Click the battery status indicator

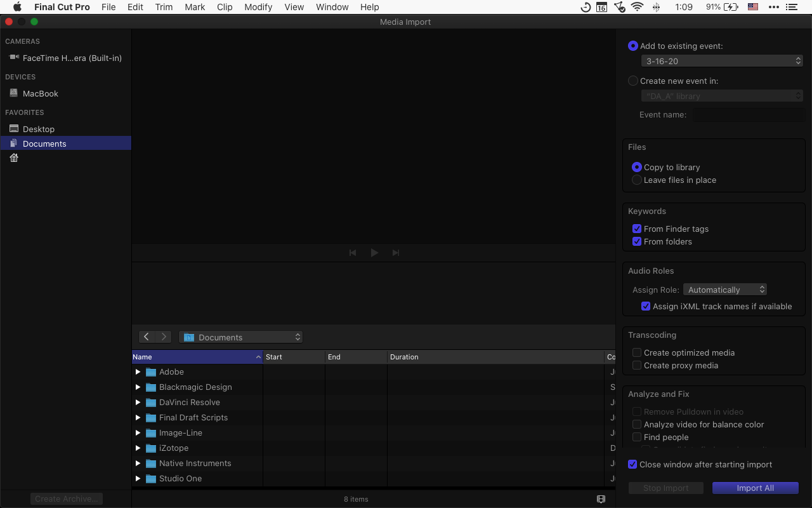coord(723,7)
